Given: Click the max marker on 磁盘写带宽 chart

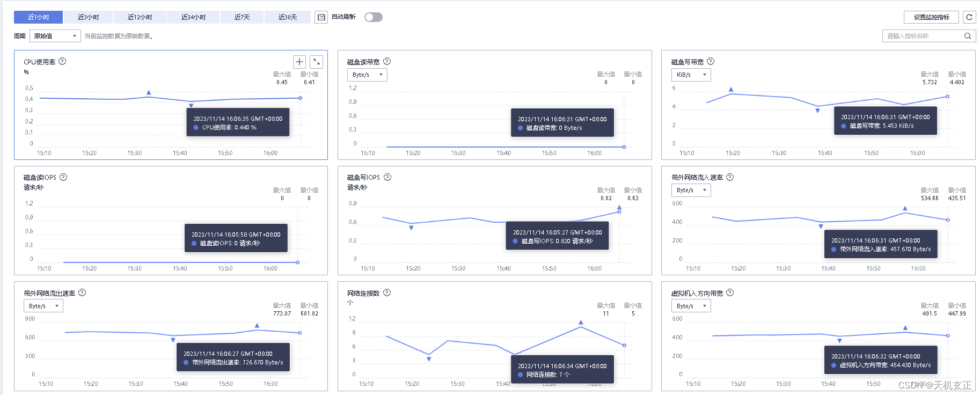Looking at the screenshot, I should click(731, 90).
